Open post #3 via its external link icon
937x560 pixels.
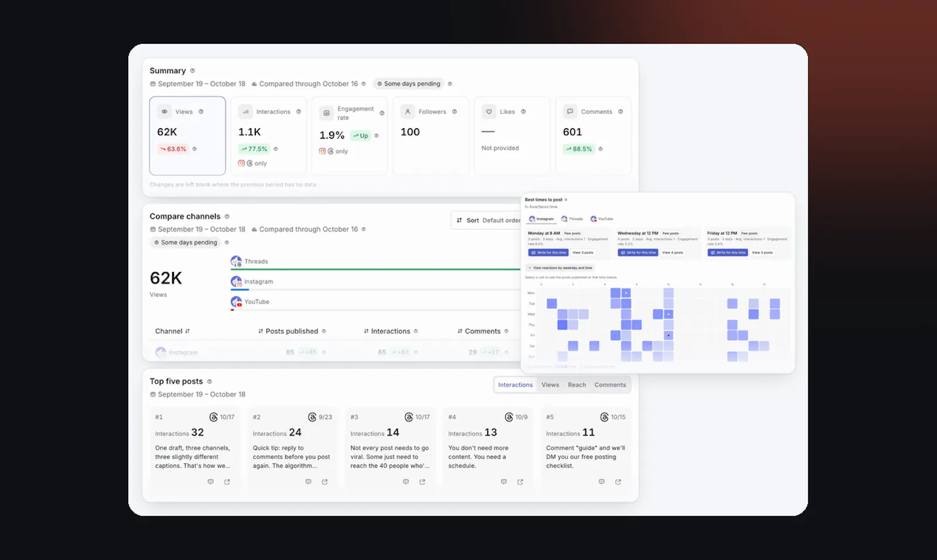(422, 482)
